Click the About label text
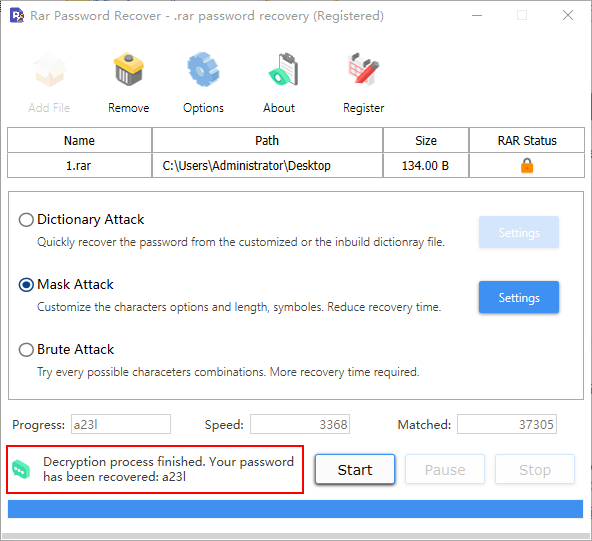Image resolution: width=592 pixels, height=541 pixels. pyautogui.click(x=279, y=108)
